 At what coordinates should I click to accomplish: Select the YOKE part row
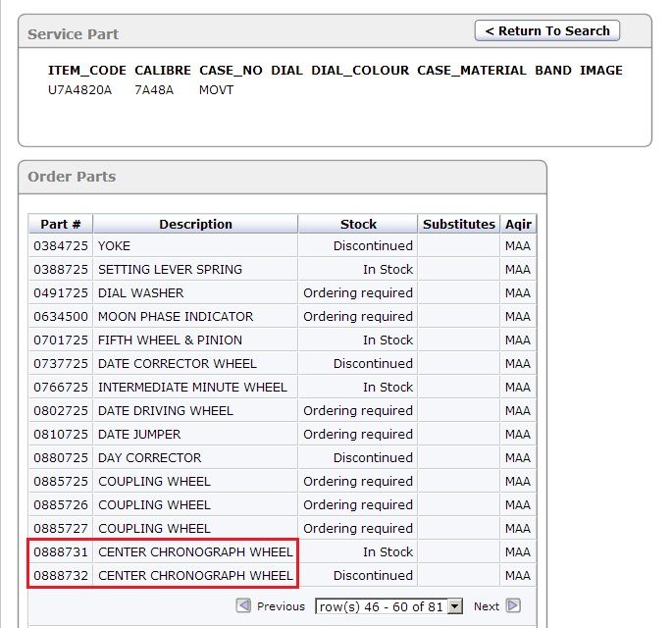[x=114, y=246]
